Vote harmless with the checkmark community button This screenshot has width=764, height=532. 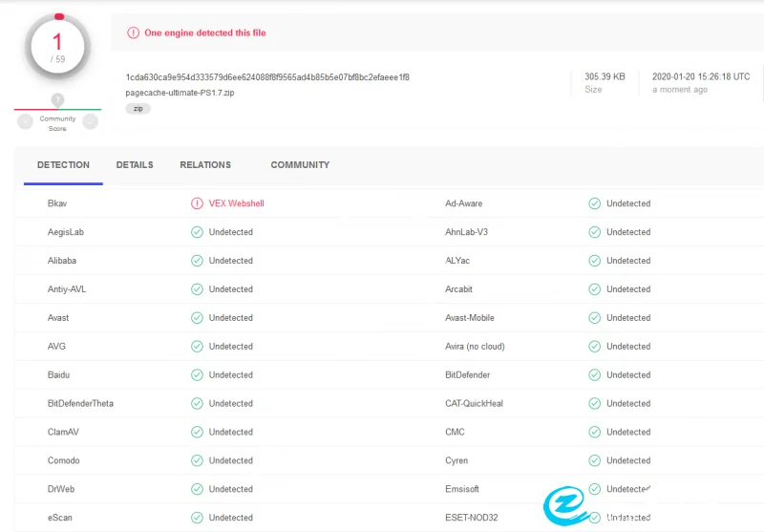coord(90,121)
